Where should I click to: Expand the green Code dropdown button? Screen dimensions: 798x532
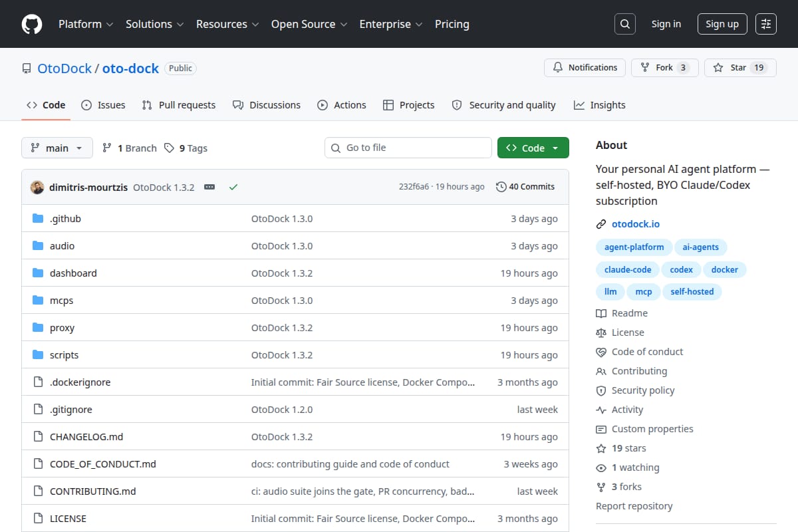click(x=533, y=148)
